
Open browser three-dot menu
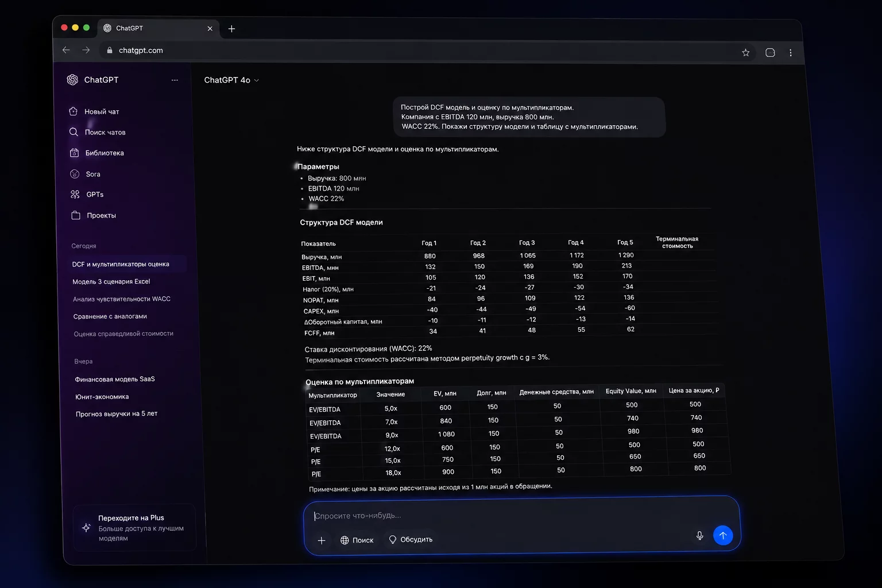(x=791, y=53)
